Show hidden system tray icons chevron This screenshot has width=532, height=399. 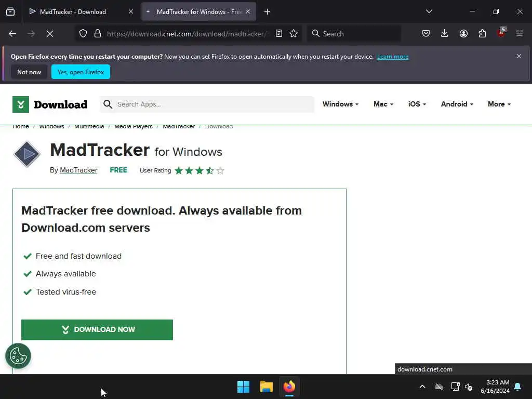point(422,387)
